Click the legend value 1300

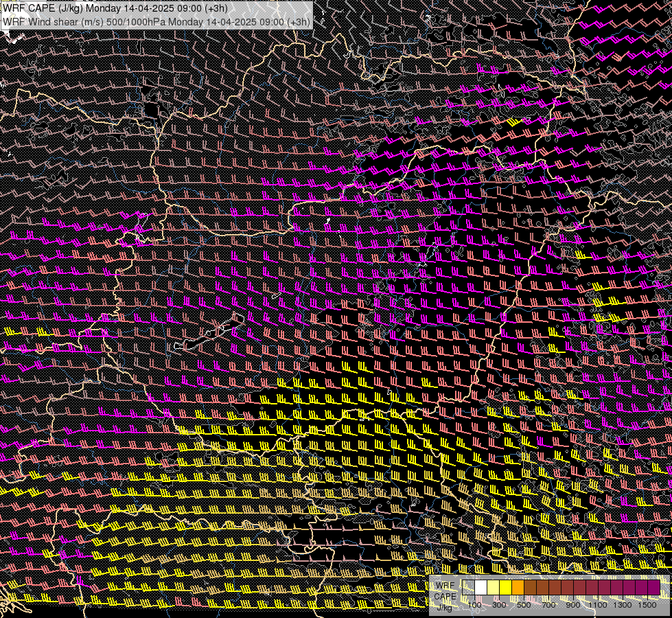[623, 605]
